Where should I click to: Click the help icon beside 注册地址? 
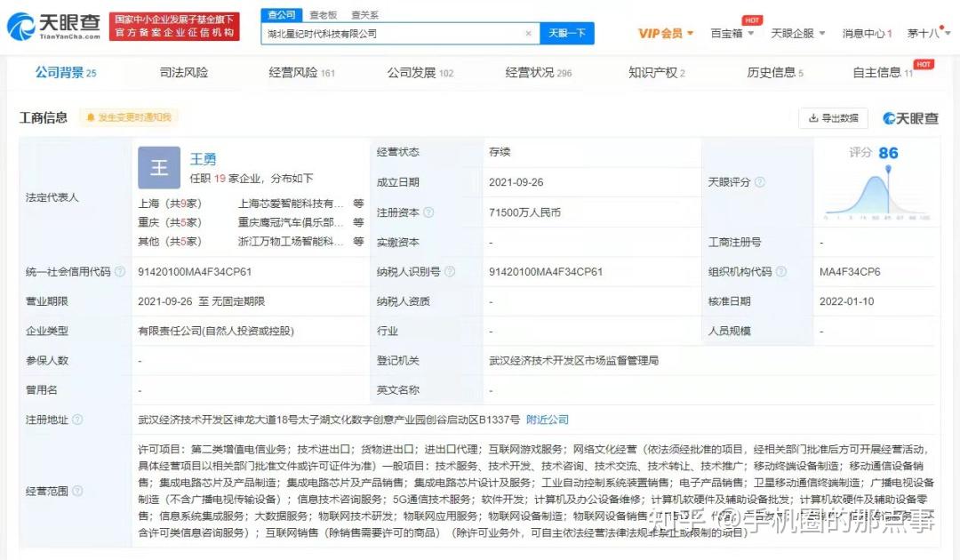[77, 420]
